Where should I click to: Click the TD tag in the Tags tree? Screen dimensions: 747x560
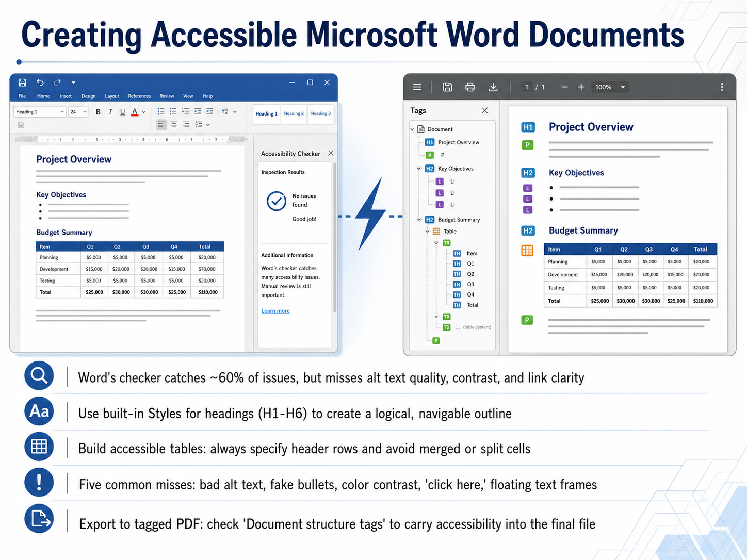447,327
